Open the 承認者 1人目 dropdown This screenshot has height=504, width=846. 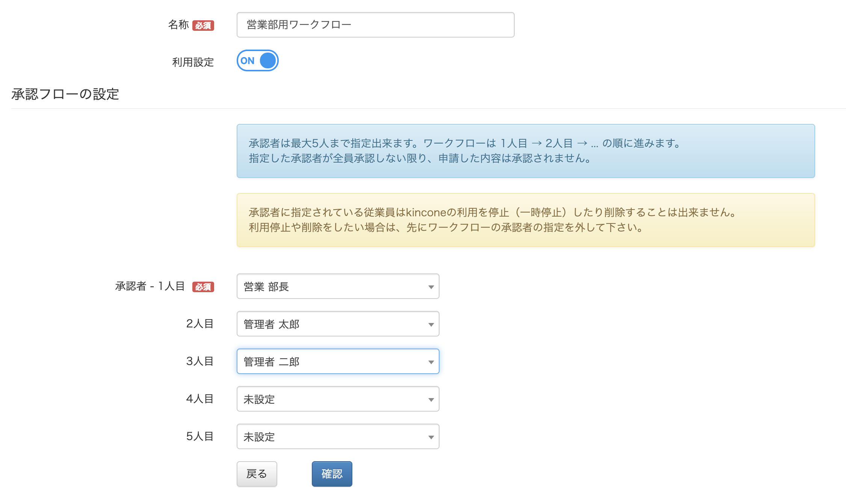point(337,287)
